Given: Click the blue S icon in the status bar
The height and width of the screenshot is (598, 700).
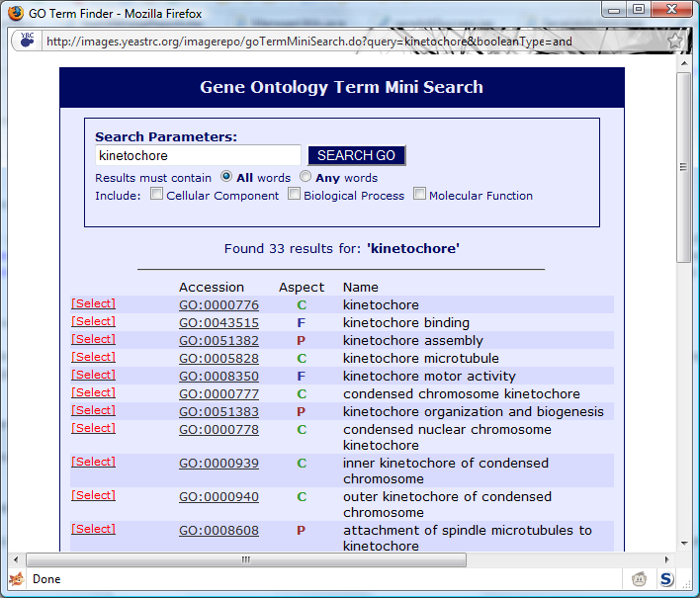Looking at the screenshot, I should [667, 578].
